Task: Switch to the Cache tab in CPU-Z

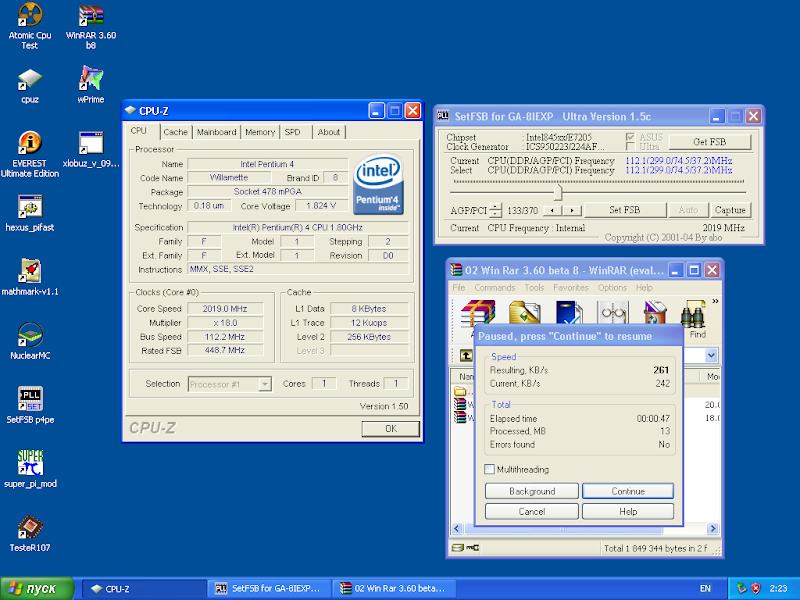Action: [x=176, y=132]
